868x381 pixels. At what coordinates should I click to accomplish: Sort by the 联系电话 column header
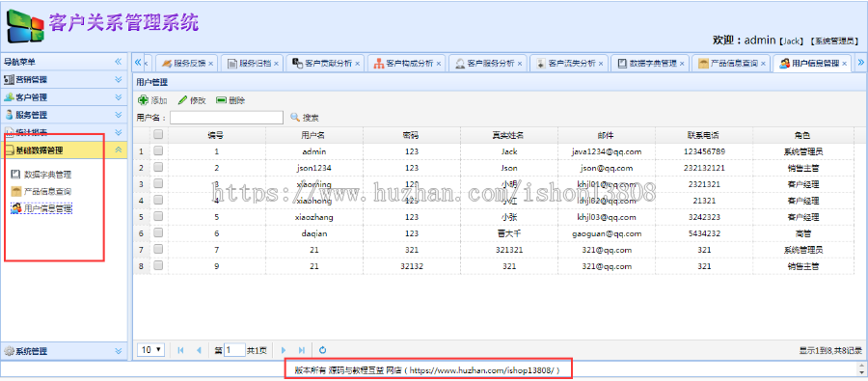click(703, 135)
